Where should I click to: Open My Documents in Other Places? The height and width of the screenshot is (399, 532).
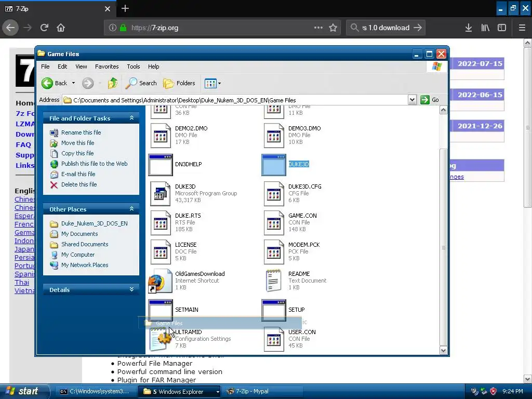pyautogui.click(x=79, y=234)
